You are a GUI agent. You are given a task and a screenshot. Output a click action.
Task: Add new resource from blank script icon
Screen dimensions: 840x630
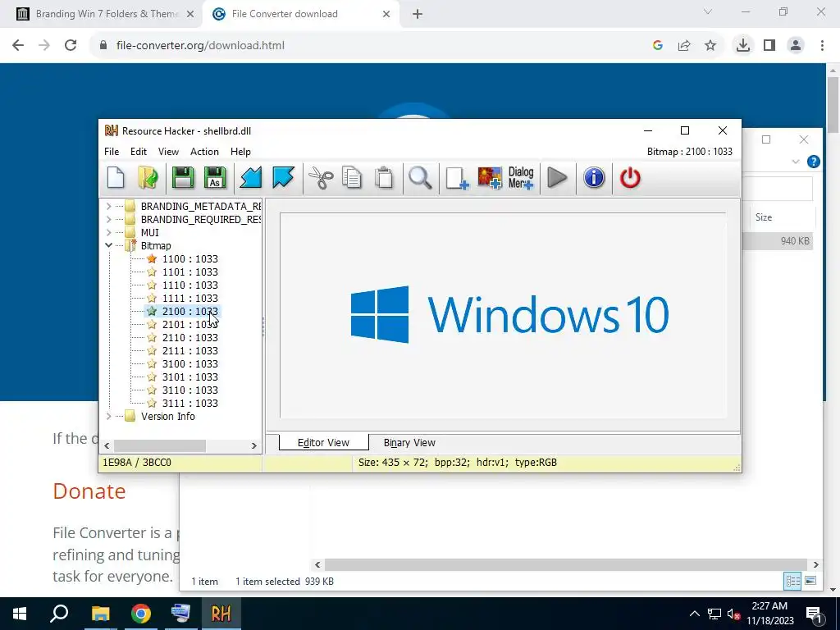pos(457,178)
